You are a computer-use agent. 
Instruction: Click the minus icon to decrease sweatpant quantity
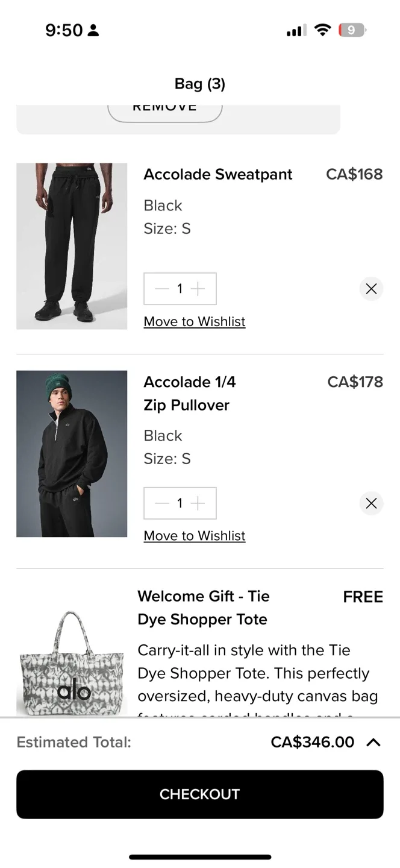(161, 288)
